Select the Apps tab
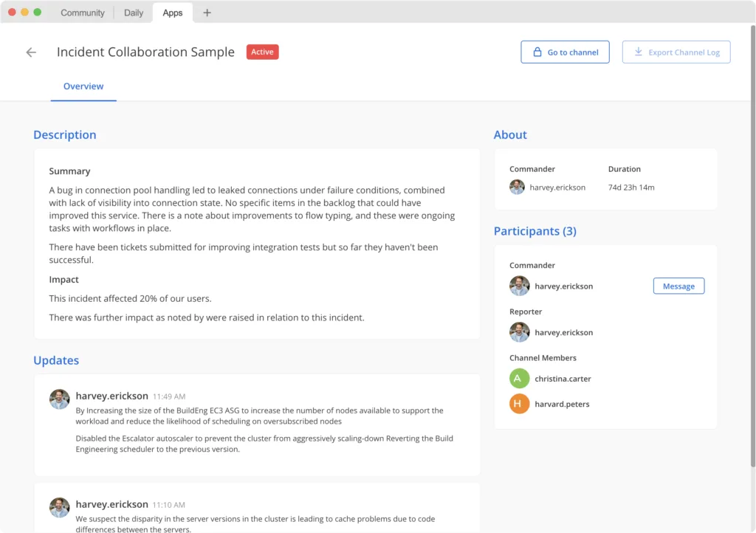 pos(173,13)
